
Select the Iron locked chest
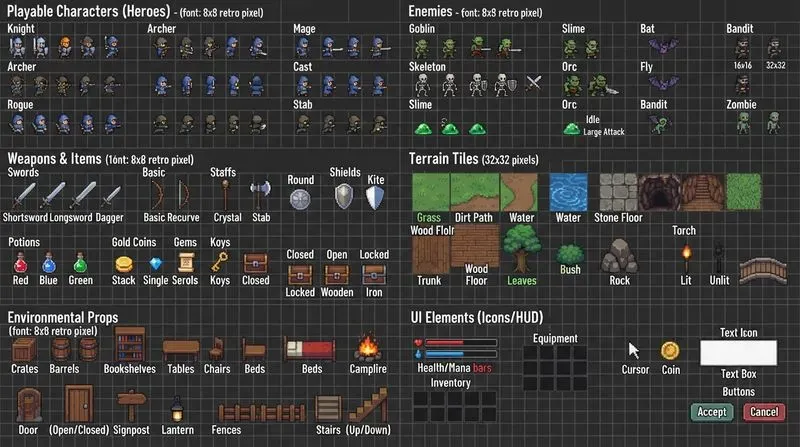[374, 275]
